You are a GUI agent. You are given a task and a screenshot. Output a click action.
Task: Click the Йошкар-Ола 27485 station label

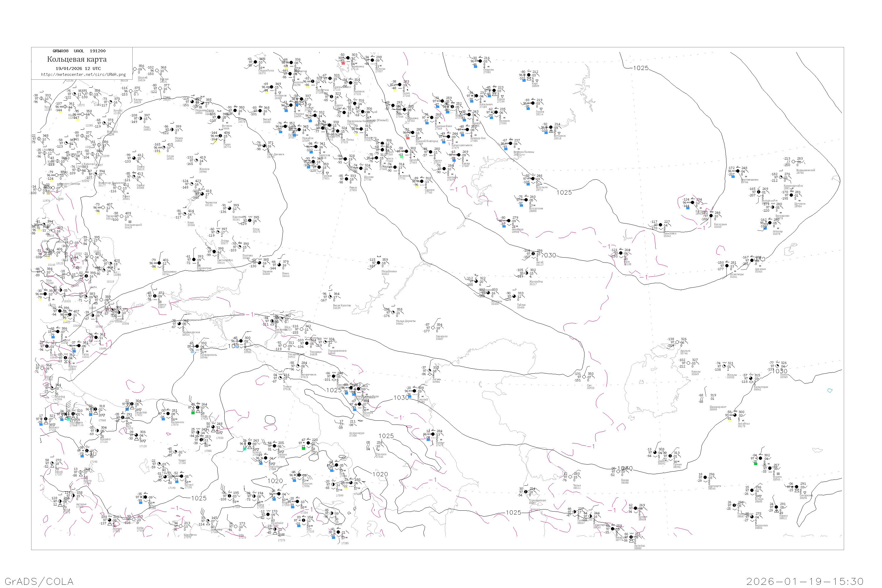tap(478, 139)
